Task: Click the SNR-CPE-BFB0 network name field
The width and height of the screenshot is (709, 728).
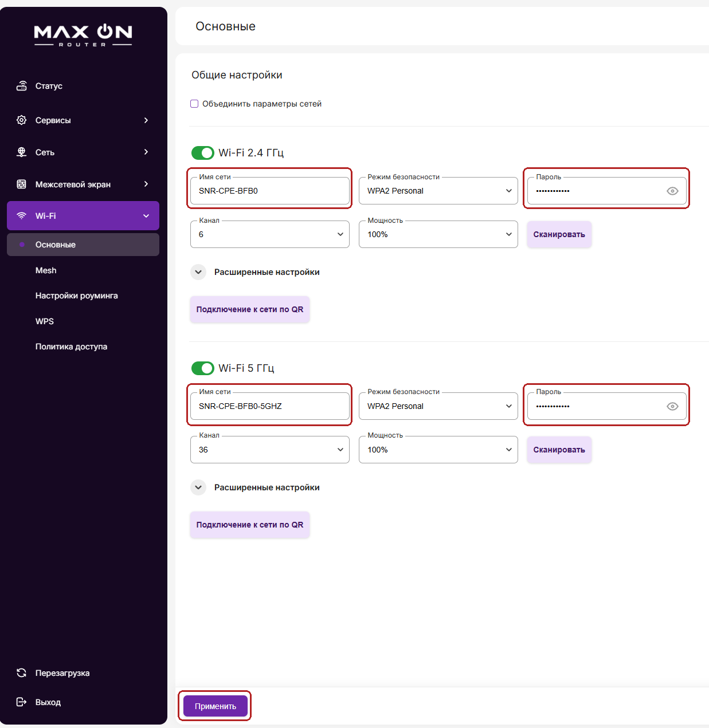Action: [x=270, y=191]
